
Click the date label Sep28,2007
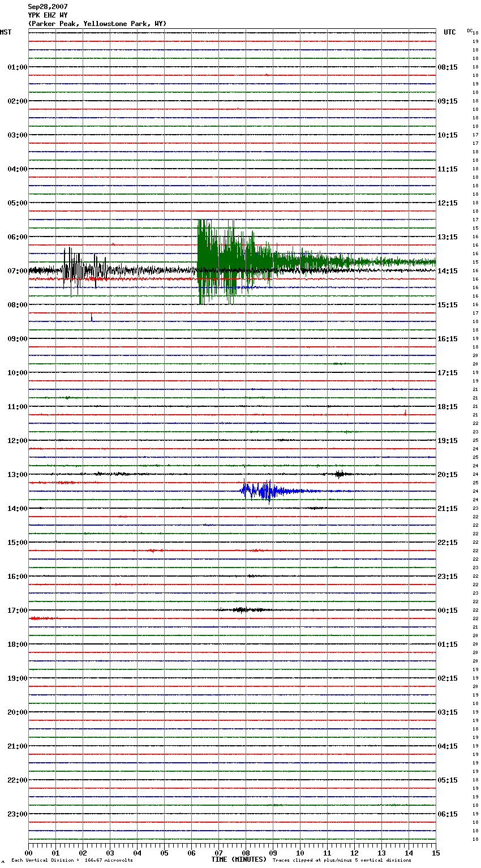[48, 7]
